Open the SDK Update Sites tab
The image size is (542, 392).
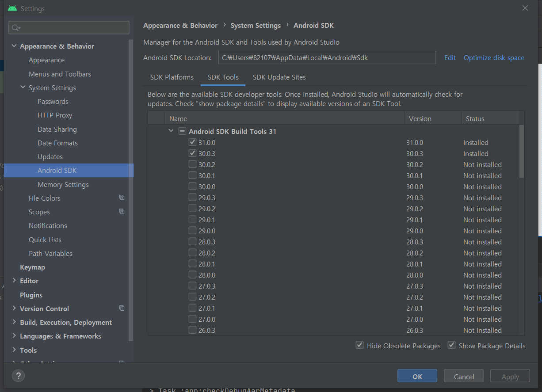(279, 77)
